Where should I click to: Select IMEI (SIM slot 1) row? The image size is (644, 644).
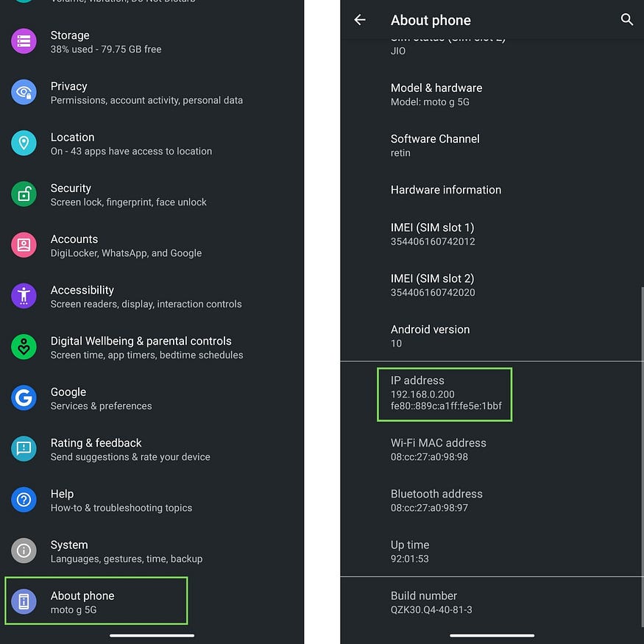tap(492, 234)
